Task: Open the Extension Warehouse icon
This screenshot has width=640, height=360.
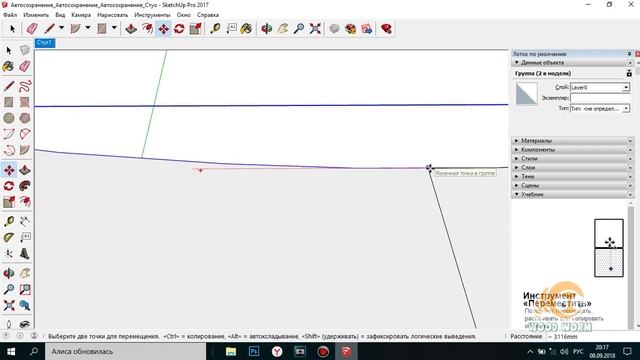Action: 351,29
